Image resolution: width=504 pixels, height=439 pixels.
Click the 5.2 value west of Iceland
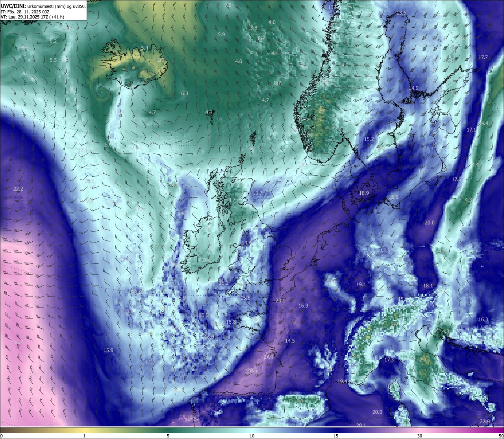(53, 41)
